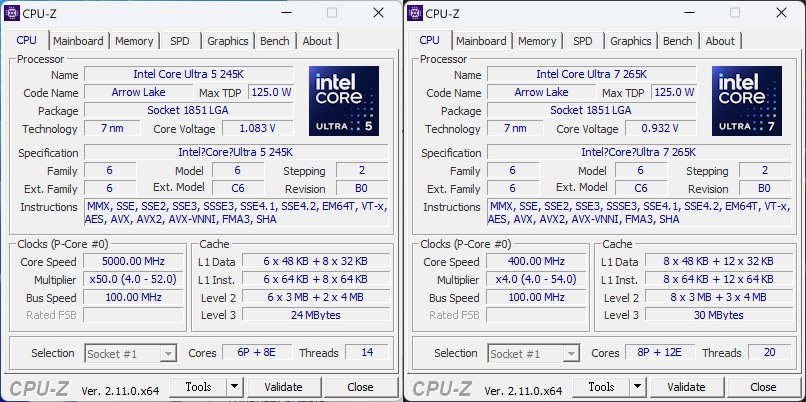Click Threads value 20

coord(770,353)
